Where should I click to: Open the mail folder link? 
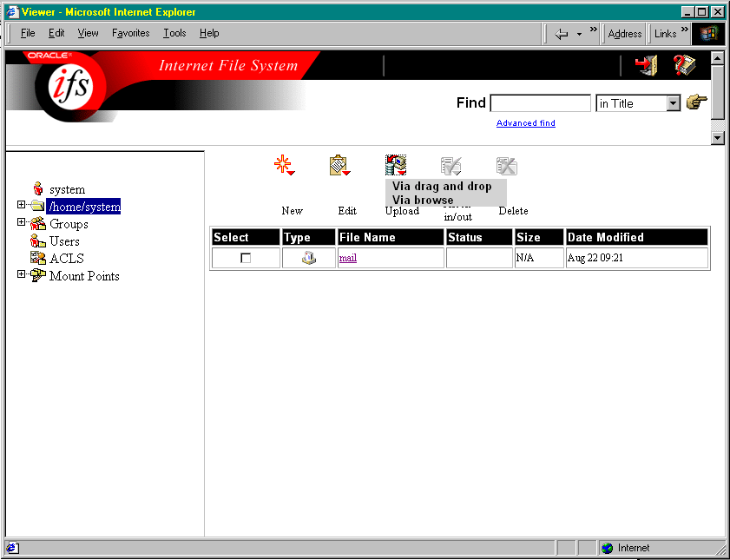[348, 257]
